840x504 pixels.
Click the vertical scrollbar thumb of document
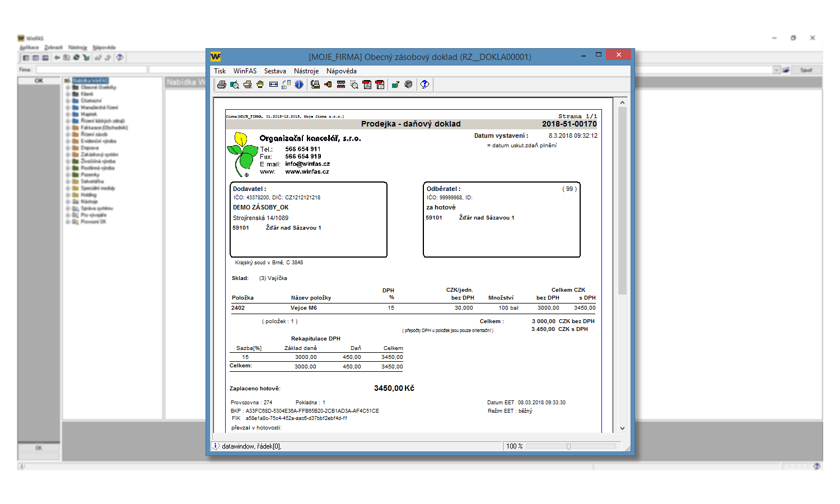[622, 200]
